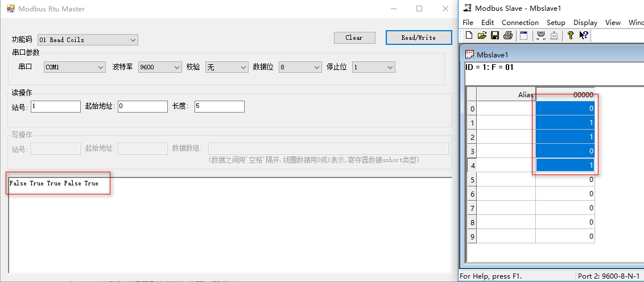This screenshot has width=644, height=282.
Task: Select coil value in row 6 of Mbslave1
Action: pyautogui.click(x=565, y=194)
